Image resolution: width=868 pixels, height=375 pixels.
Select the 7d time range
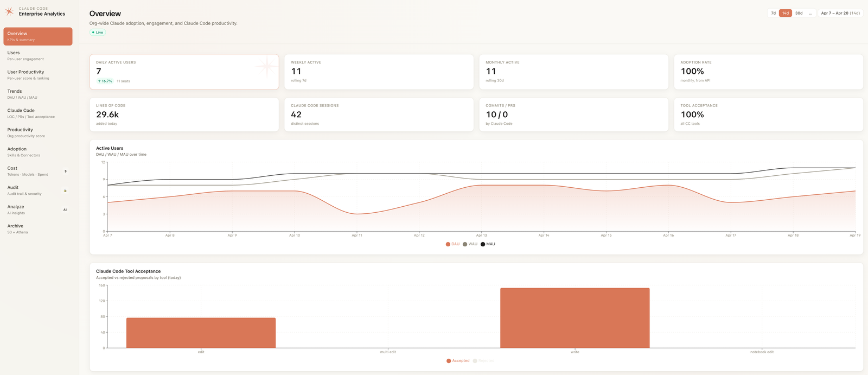tap(773, 13)
